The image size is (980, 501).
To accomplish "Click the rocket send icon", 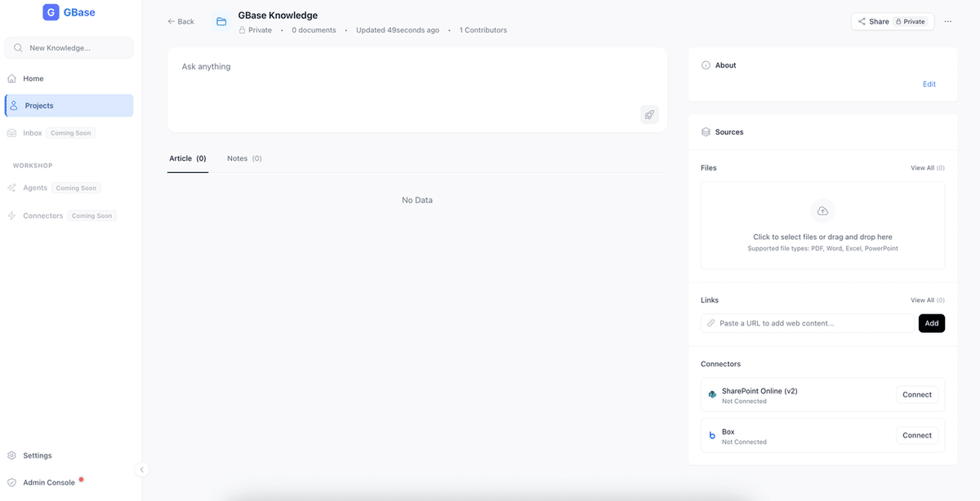I will pos(649,115).
